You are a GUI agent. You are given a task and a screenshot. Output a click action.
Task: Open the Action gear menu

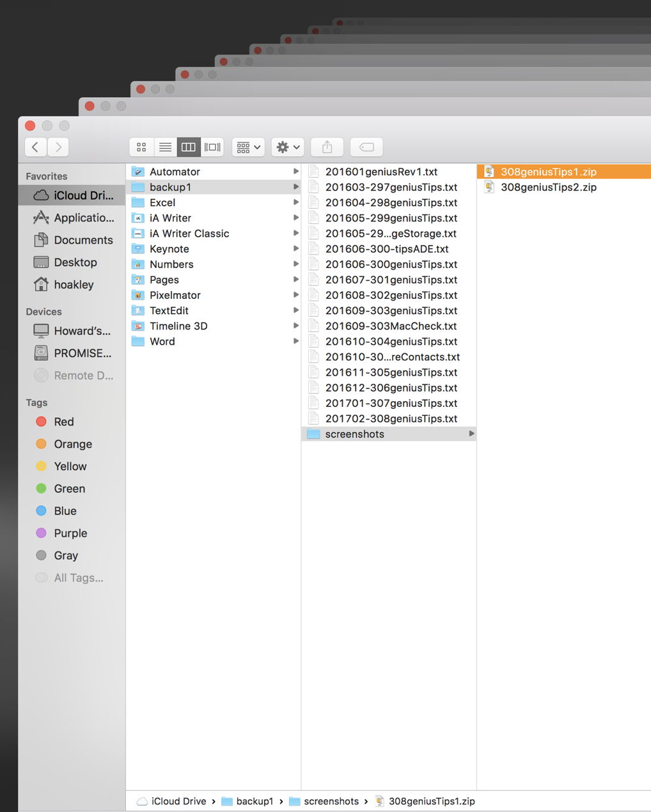click(x=287, y=147)
